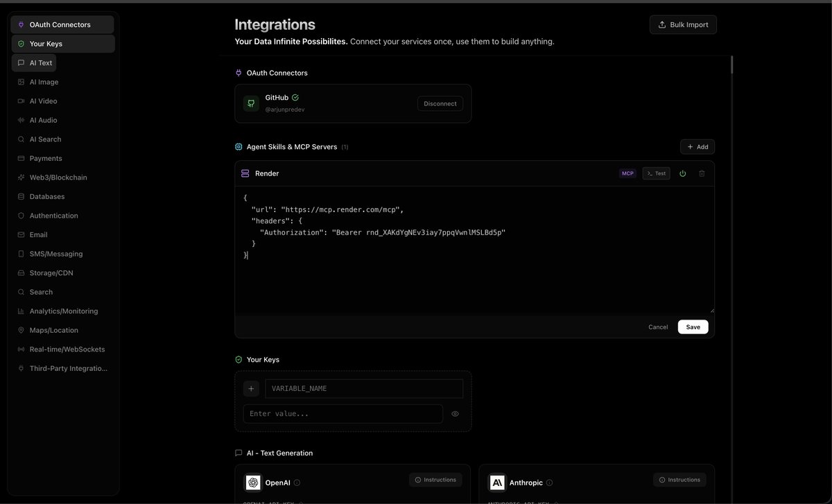
Task: Click OAuth Connectors section plug icon
Action: [x=239, y=73]
